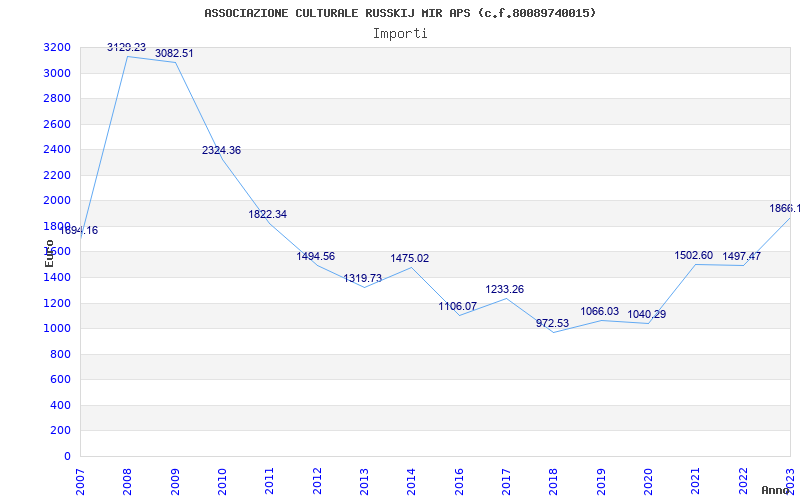Screen dimensions: 800x500
Task: Click the x-axis year label 2008
Action: (x=127, y=482)
